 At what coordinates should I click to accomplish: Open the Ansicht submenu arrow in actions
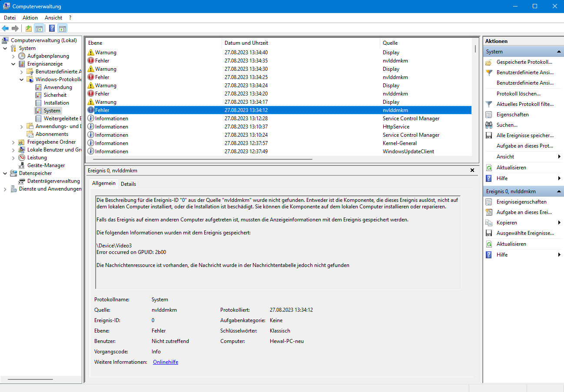click(559, 157)
